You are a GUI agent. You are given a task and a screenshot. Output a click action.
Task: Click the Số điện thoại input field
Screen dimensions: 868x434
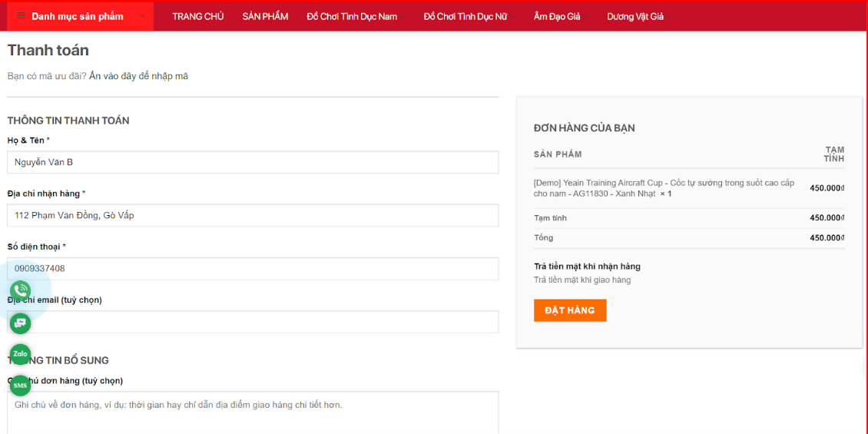[x=253, y=269]
